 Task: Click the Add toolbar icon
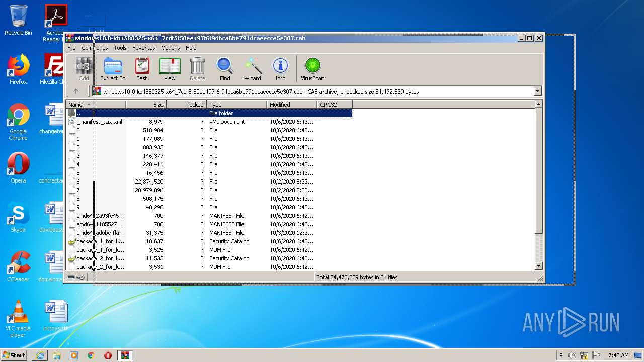click(84, 69)
